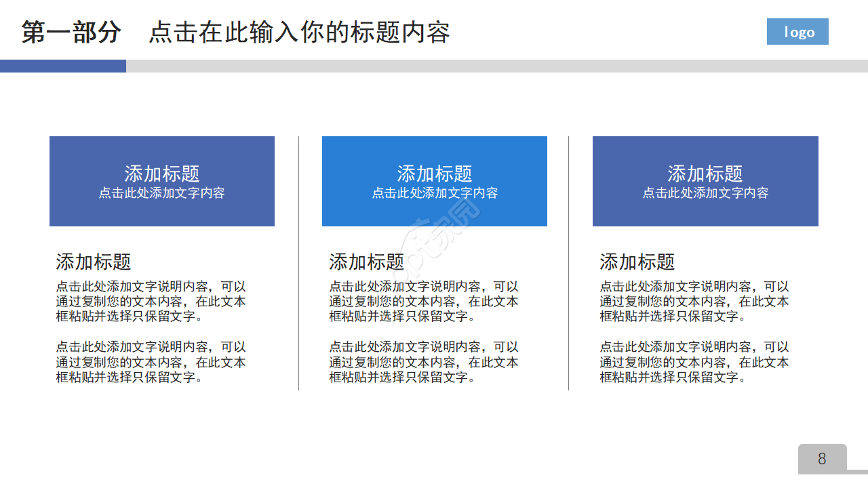Click the black "添加标题" subheading in the left column
This screenshot has height=488, width=868.
[94, 262]
